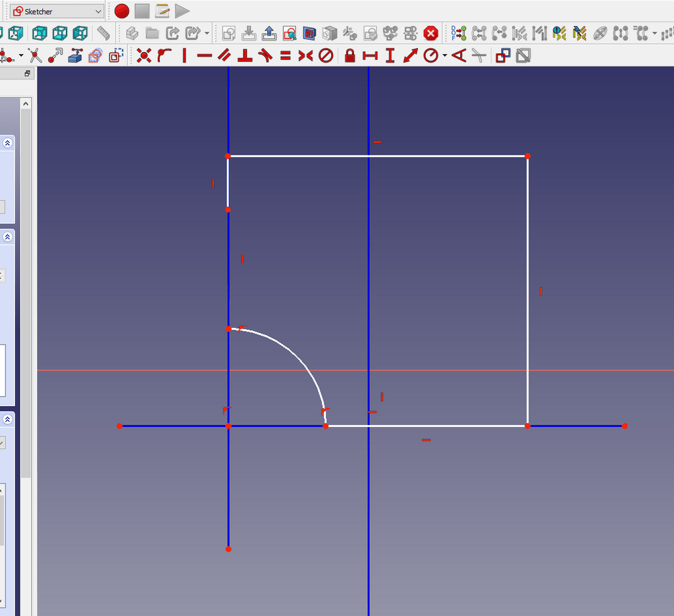
Task: Click the make link icon
Action: [172, 33]
